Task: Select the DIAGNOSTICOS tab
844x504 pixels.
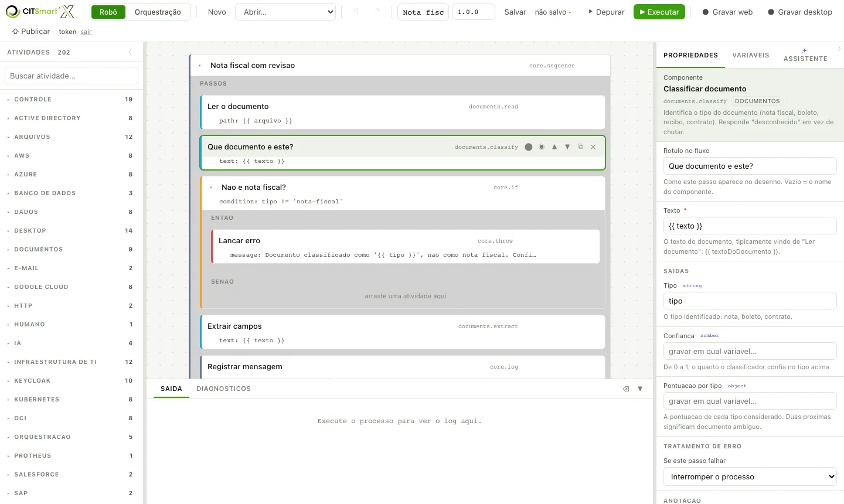Action: coord(223,389)
